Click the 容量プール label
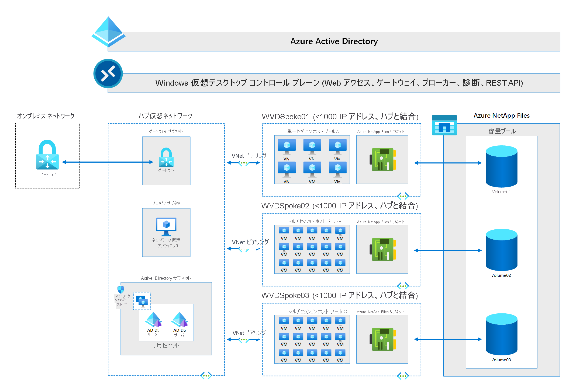The image size is (576, 392). coord(502,131)
